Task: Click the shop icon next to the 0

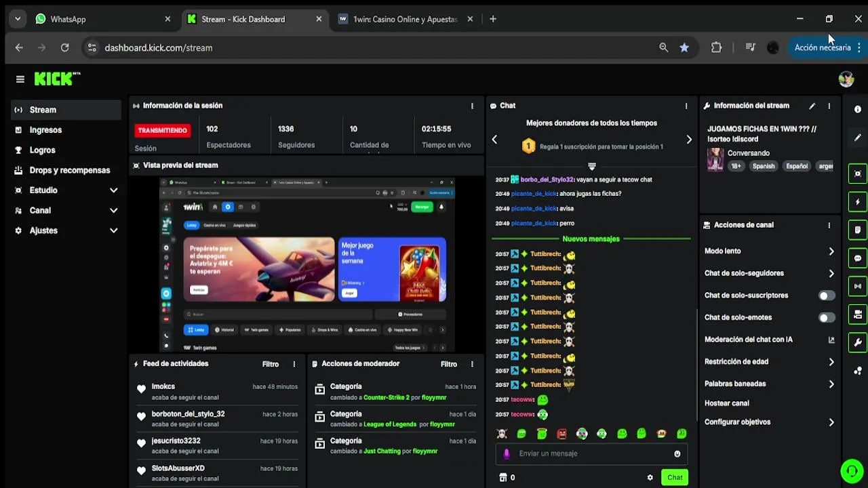Action: pyautogui.click(x=503, y=477)
